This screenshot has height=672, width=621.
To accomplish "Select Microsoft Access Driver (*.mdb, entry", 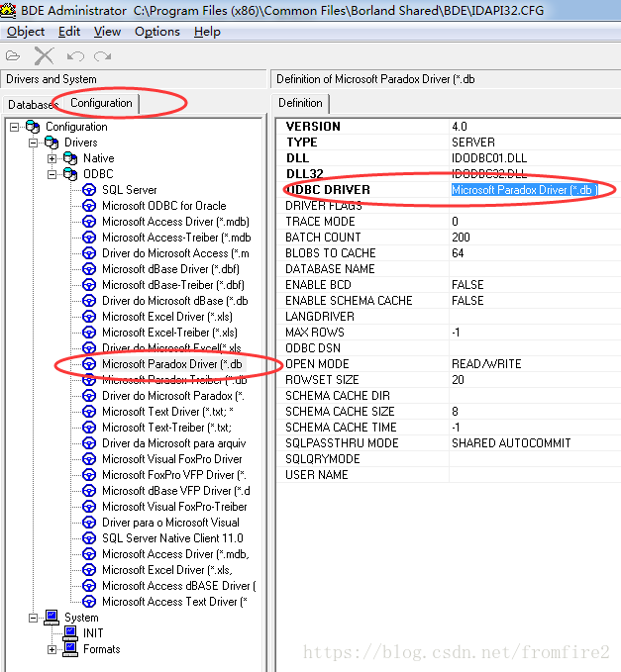I will (175, 554).
